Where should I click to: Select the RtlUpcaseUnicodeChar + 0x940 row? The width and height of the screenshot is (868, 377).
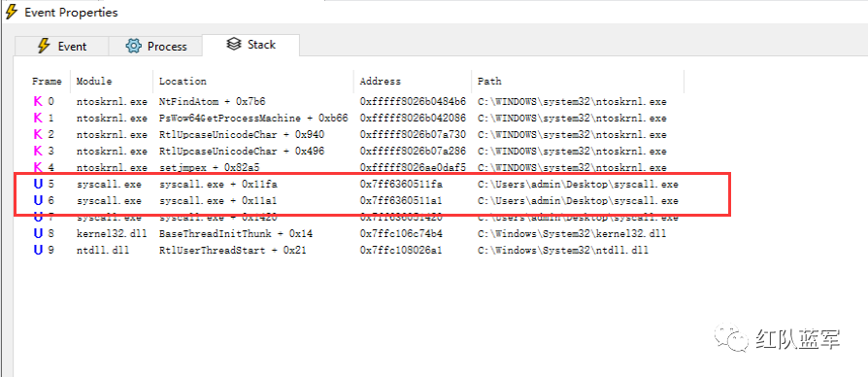tap(354, 134)
